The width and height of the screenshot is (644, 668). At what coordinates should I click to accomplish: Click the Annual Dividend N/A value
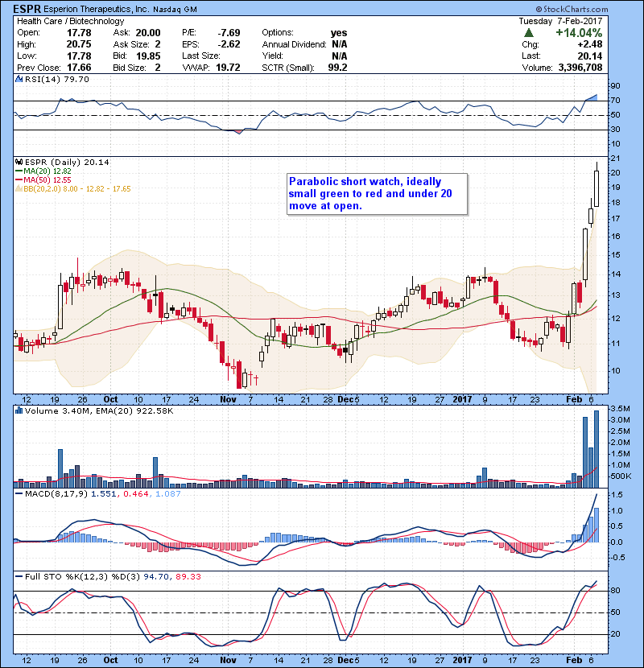pos(339,44)
